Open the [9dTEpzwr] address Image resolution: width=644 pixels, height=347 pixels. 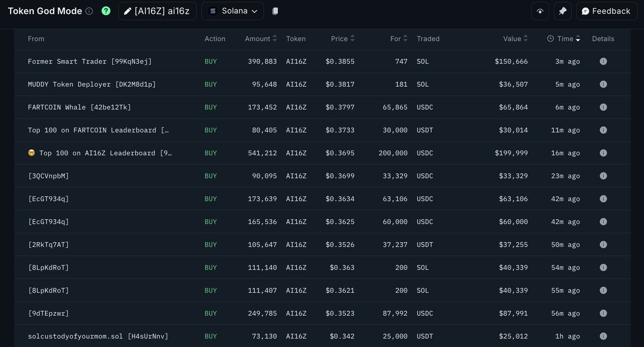click(48, 313)
